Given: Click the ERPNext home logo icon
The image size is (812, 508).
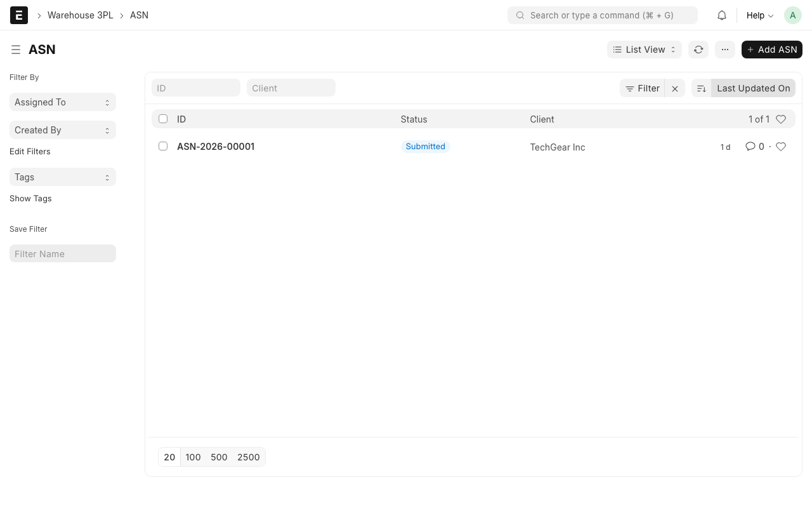Looking at the screenshot, I should pos(19,15).
